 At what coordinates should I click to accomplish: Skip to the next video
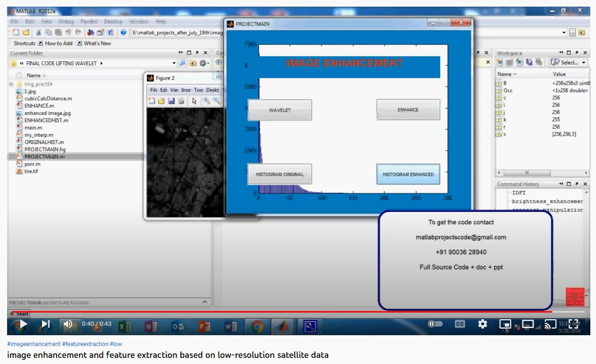tap(45, 324)
